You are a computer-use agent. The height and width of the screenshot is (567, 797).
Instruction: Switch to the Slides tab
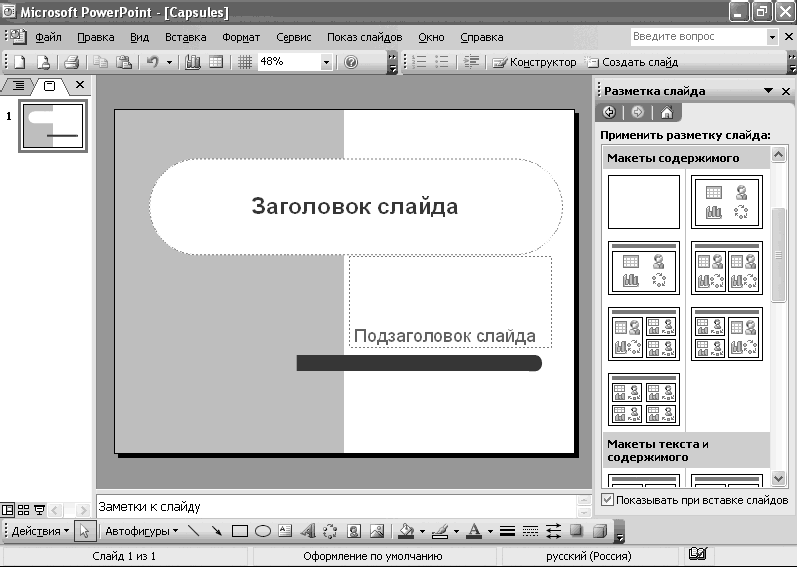tap(49, 86)
